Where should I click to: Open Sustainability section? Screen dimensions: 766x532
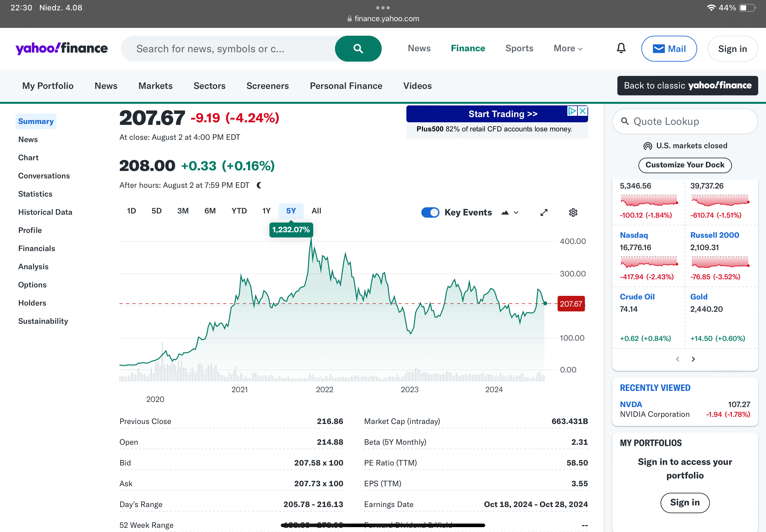pyautogui.click(x=43, y=321)
